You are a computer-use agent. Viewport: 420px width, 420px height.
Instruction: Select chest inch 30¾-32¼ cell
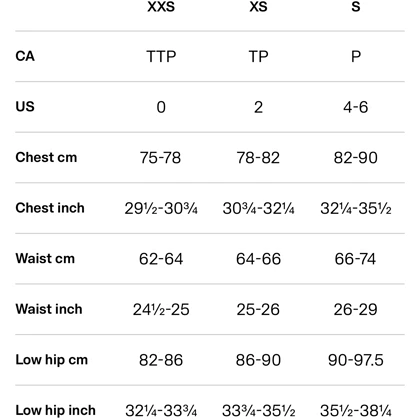[258, 209]
